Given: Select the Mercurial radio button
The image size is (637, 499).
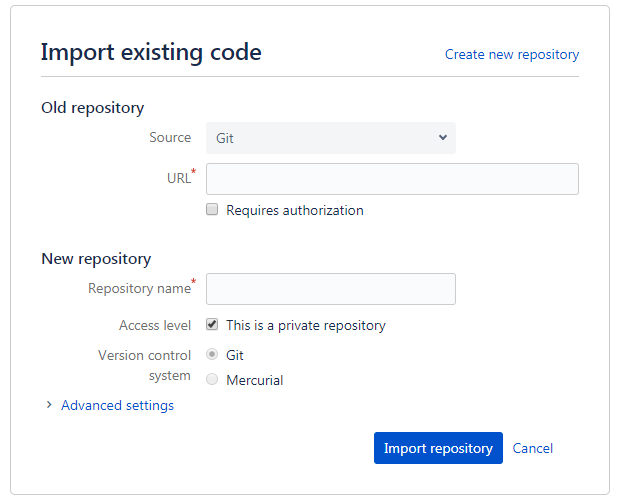Looking at the screenshot, I should (212, 379).
